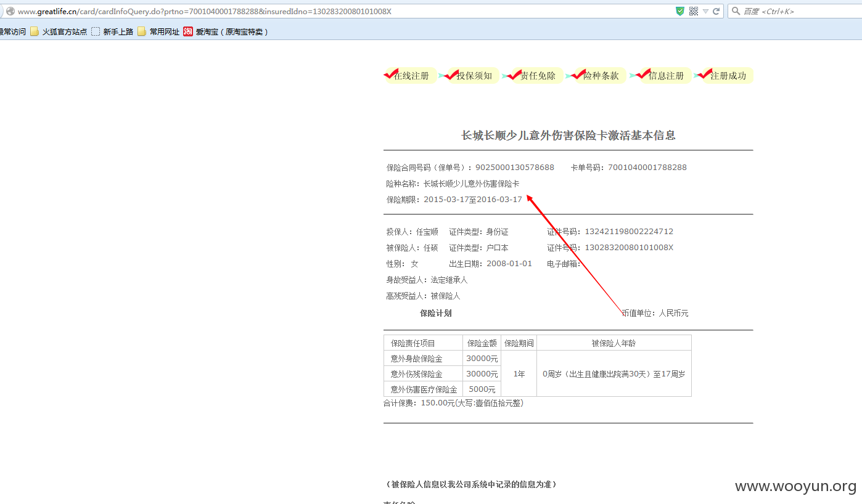Viewport: 862px width, 504px height.
Task: Open the 常用网址 bookmark folder
Action: 158,31
